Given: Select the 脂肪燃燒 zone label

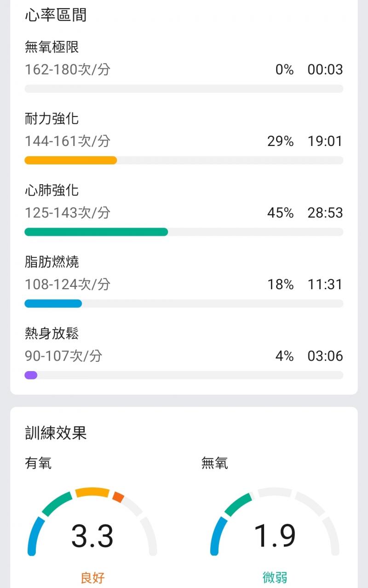Looking at the screenshot, I should click(x=52, y=262).
